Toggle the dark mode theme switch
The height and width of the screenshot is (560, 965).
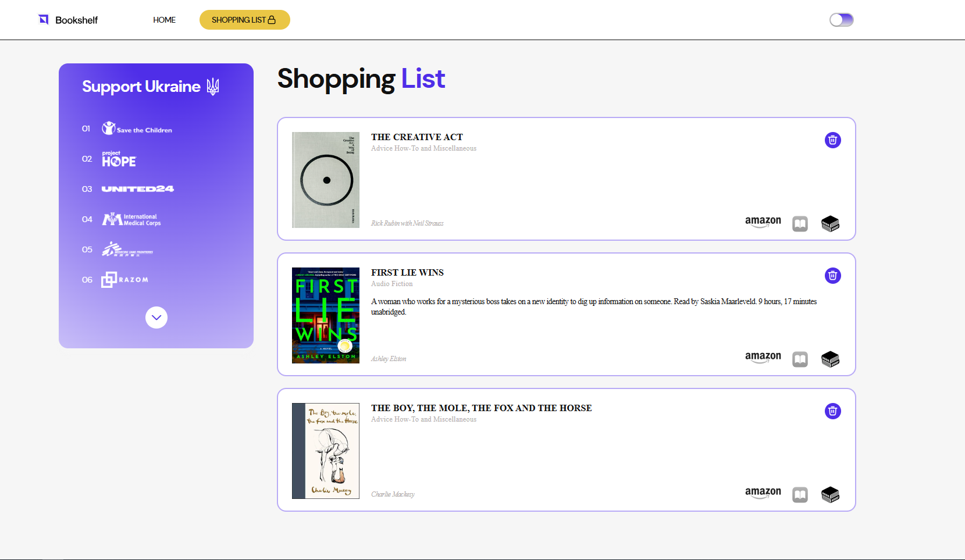coord(841,20)
